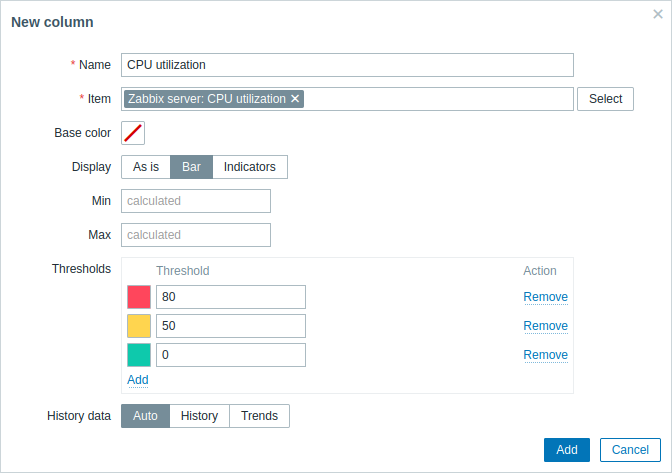Remove the threshold with value 80
The image size is (672, 473).
tap(546, 297)
